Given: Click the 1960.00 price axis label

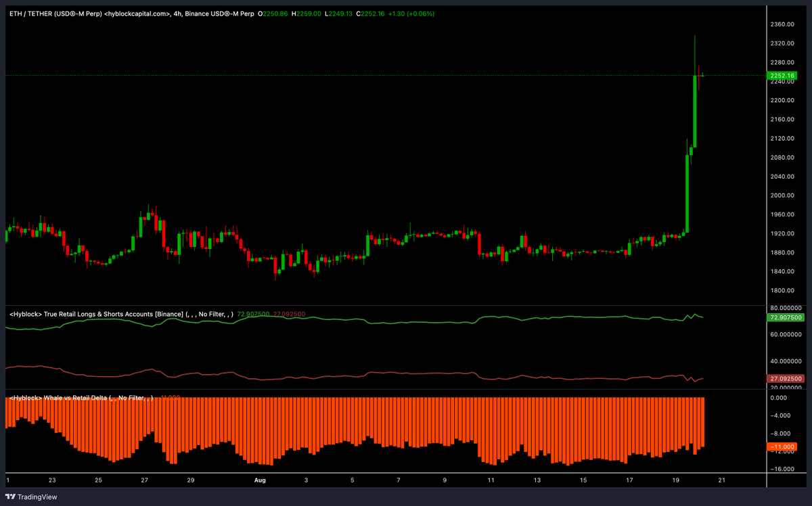Looking at the screenshot, I should [781, 214].
